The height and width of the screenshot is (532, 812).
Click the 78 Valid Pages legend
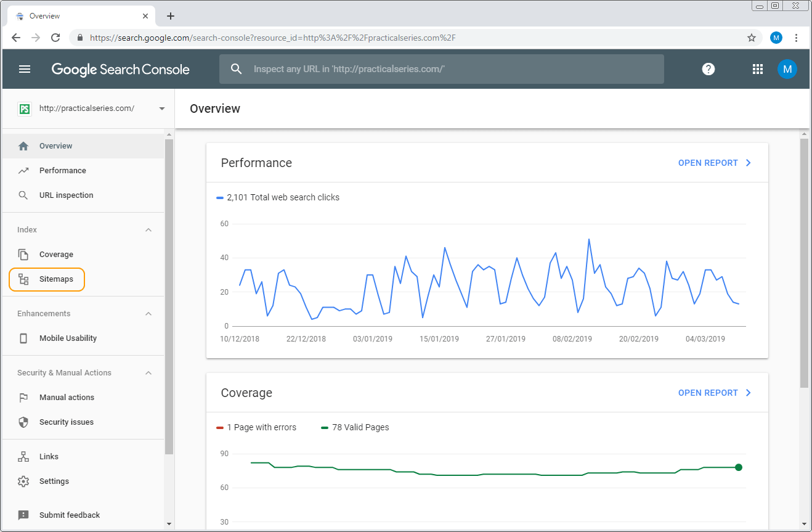pyautogui.click(x=355, y=427)
